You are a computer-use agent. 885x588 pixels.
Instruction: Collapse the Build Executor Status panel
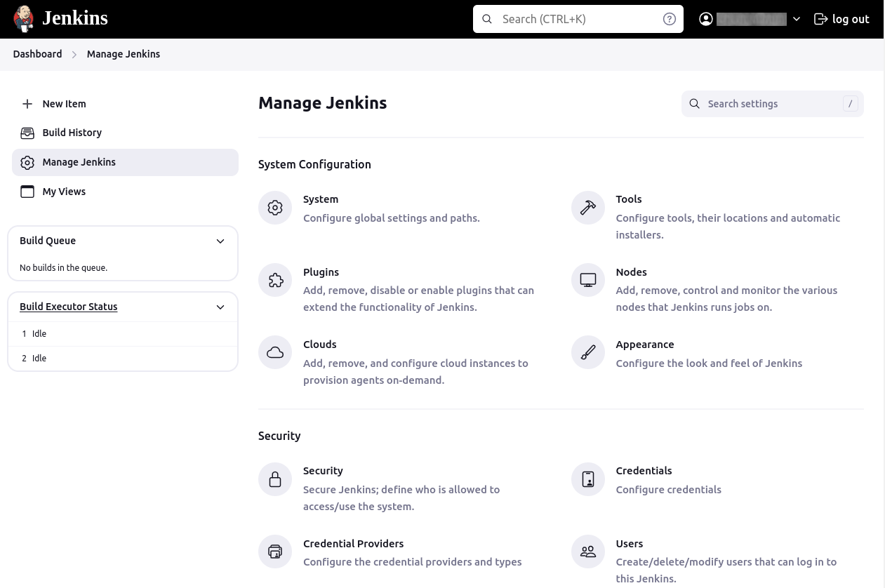220,307
